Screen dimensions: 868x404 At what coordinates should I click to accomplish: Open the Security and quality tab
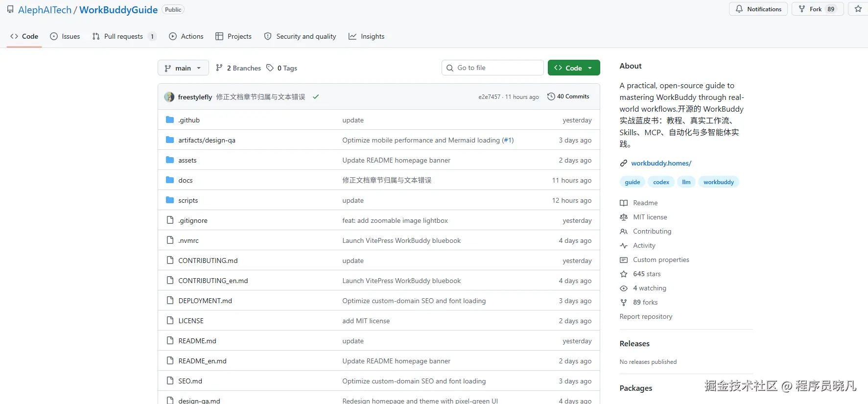pos(300,36)
